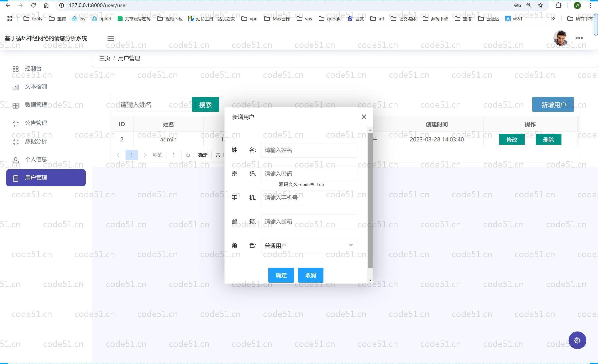Focus the 邮箱 input field
Viewport: 598px width, 364px height.
308,222
